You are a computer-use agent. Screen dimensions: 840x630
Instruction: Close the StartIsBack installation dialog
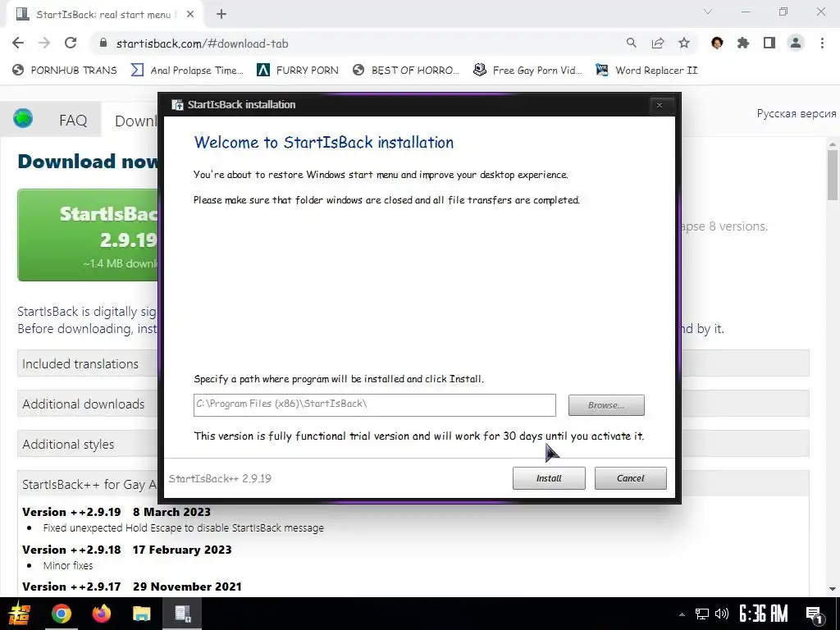click(x=660, y=105)
